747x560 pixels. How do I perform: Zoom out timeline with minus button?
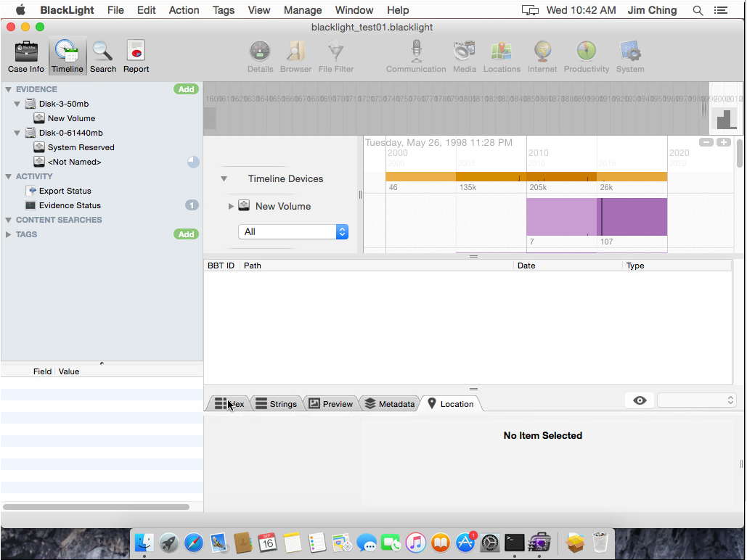[x=706, y=142]
